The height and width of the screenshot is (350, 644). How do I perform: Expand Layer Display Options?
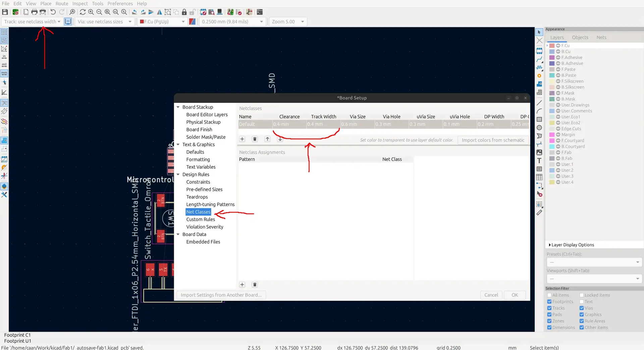click(571, 245)
